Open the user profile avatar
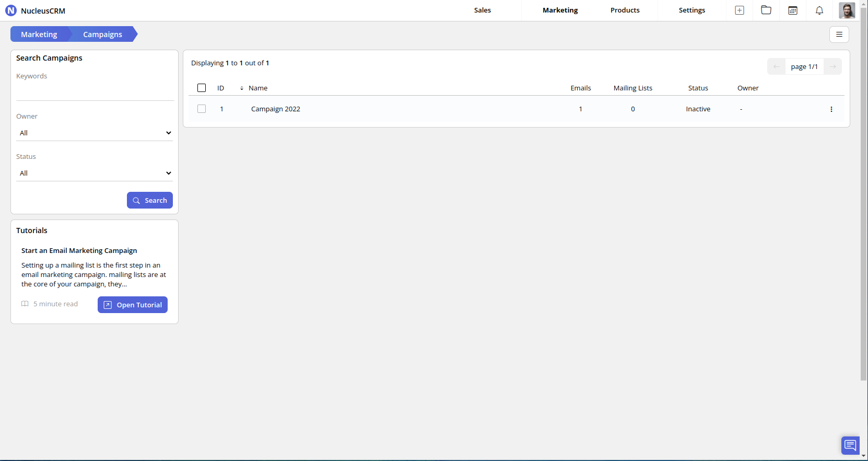Image resolution: width=868 pixels, height=461 pixels. click(847, 10)
